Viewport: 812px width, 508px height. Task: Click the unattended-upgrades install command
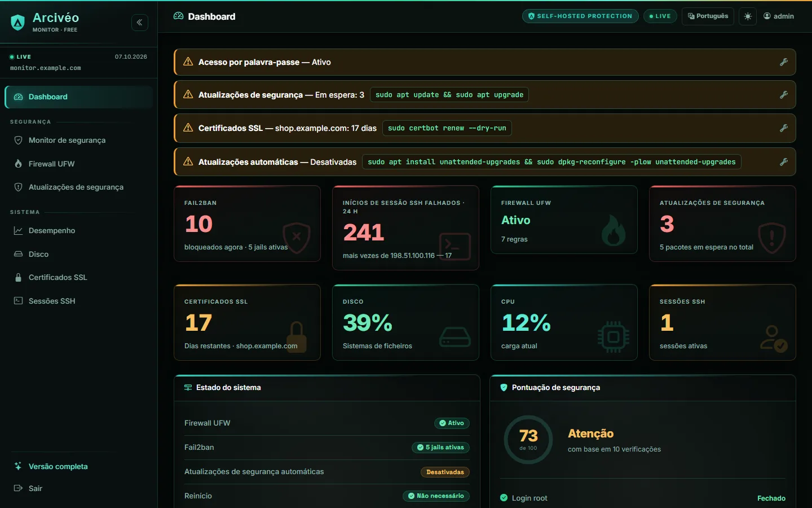click(x=551, y=162)
